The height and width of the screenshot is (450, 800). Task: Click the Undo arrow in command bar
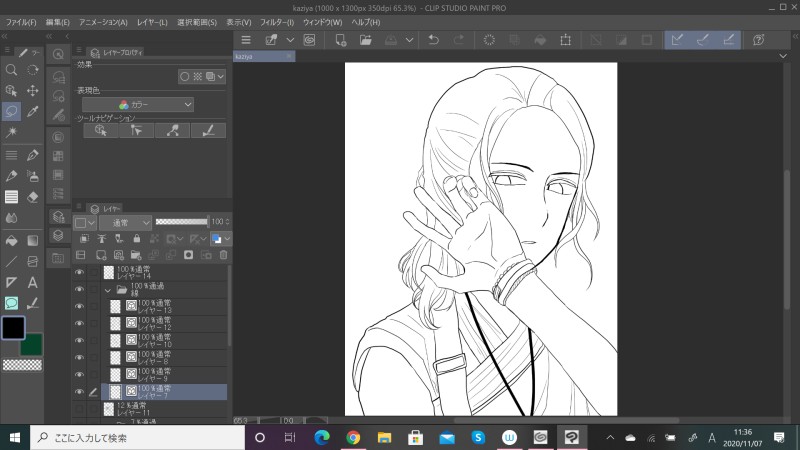click(433, 40)
